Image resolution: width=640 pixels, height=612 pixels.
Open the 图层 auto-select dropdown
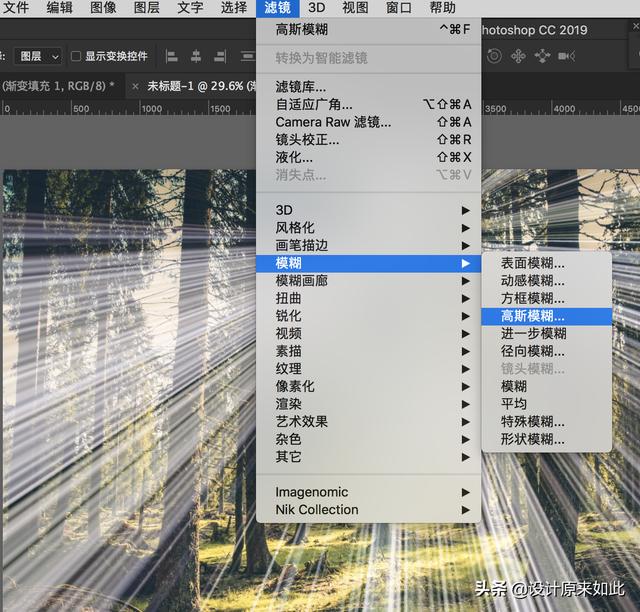(x=38, y=56)
